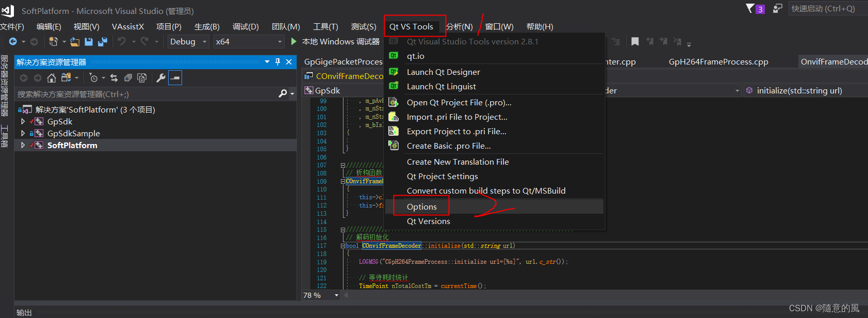Click the Launch Qt Linguist icon

pos(394,86)
